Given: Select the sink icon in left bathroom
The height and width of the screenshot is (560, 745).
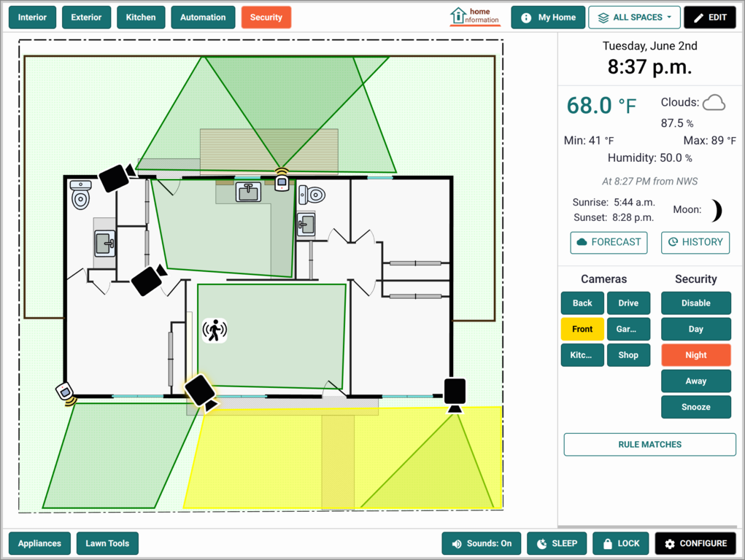Looking at the screenshot, I should click(105, 244).
